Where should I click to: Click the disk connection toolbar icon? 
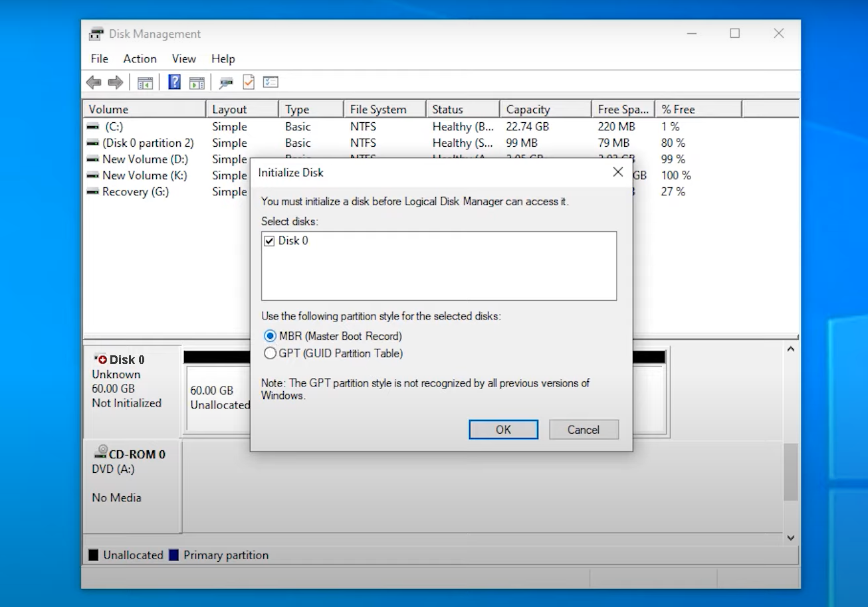click(x=227, y=82)
